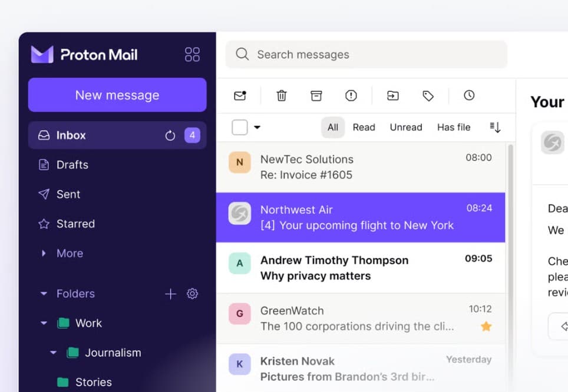Tick the select all messages checkbox
568x392 pixels.
[239, 127]
